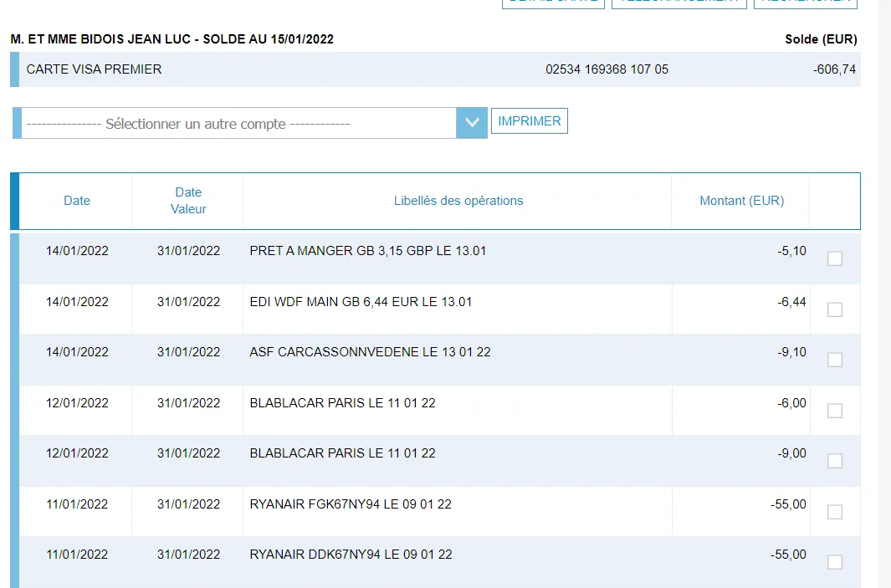The height and width of the screenshot is (588, 891).
Task: Click the 'M. ET MME BIDOIS JEAN LUC' title
Action: coord(102,39)
